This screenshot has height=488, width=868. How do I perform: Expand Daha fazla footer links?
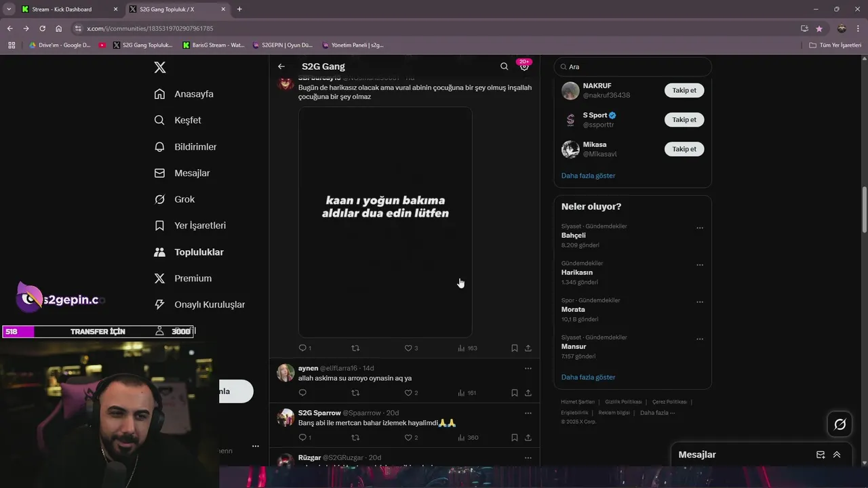pos(657,413)
